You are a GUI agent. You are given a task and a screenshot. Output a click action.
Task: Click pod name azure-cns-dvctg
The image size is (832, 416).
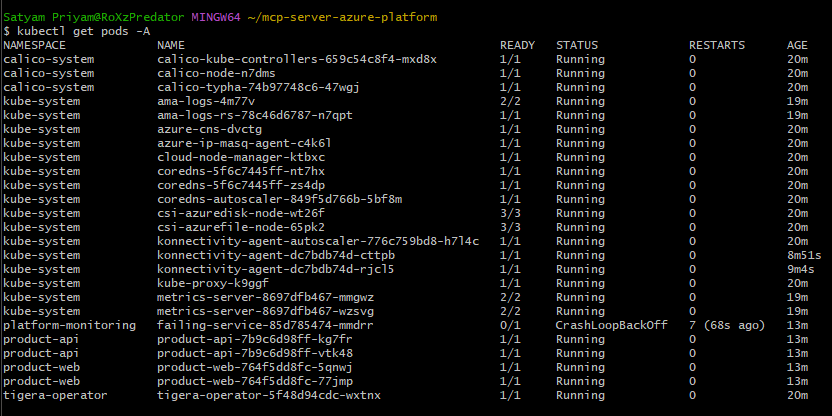click(x=210, y=129)
